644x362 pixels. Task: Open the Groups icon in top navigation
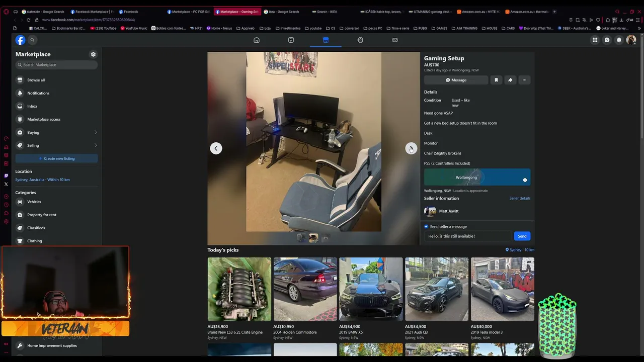tap(360, 40)
